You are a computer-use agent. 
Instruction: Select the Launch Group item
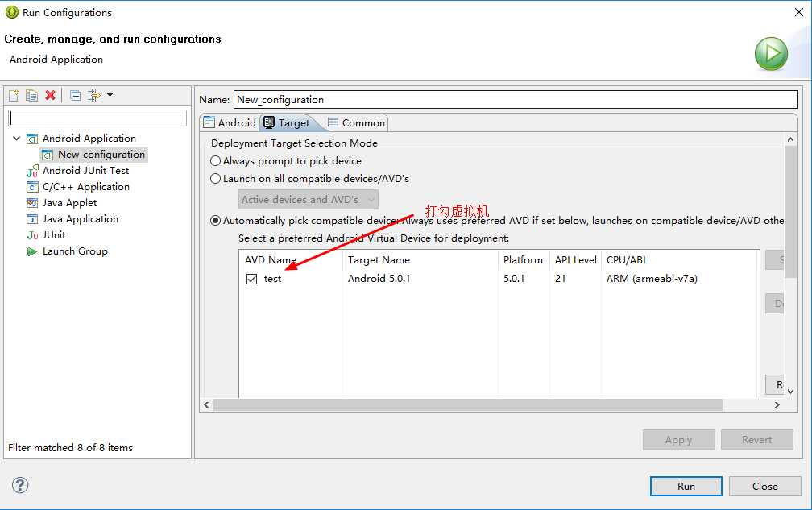coord(75,251)
